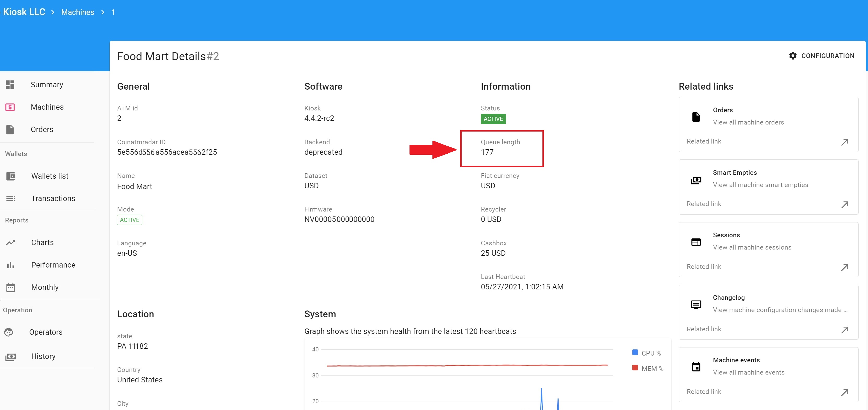Click the Transactions list icon

pyautogui.click(x=10, y=198)
